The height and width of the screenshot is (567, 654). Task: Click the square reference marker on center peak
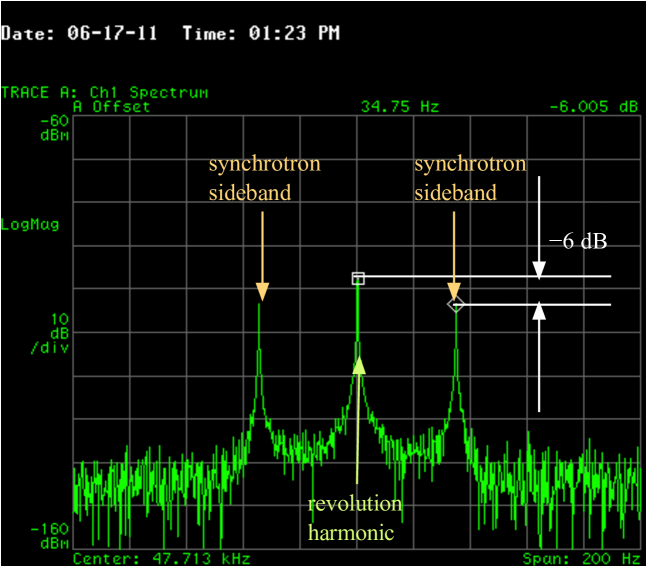[358, 278]
